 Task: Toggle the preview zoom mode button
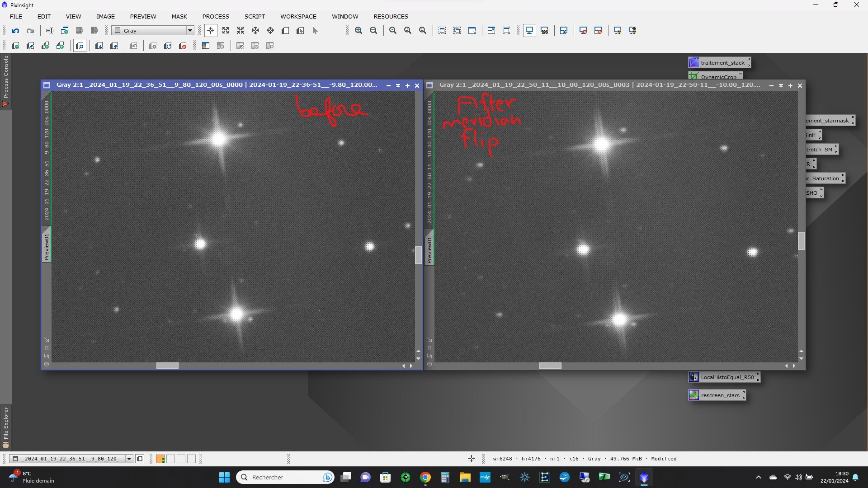point(80,46)
